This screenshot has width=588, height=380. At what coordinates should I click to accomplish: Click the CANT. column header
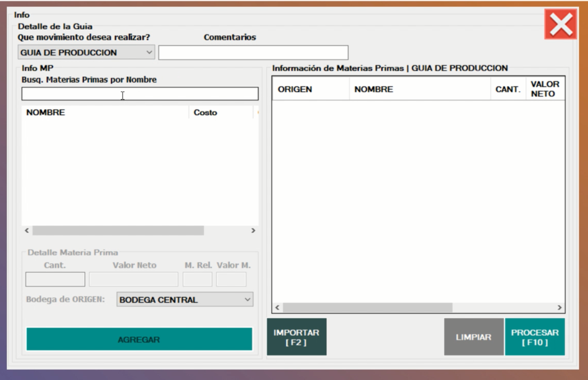(508, 89)
